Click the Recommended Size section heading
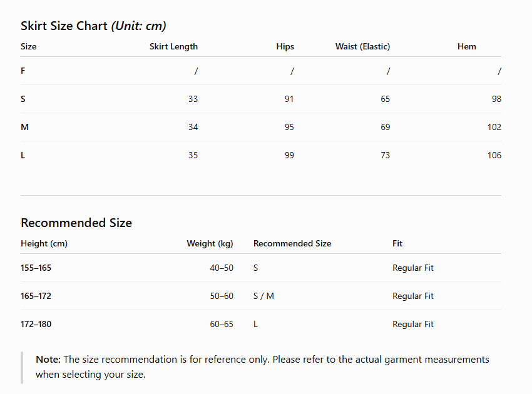The height and width of the screenshot is (394, 532). pyautogui.click(x=76, y=223)
